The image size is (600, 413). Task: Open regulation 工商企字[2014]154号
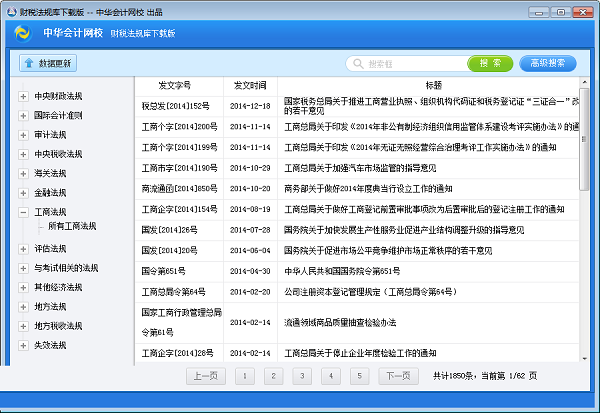[x=179, y=209]
